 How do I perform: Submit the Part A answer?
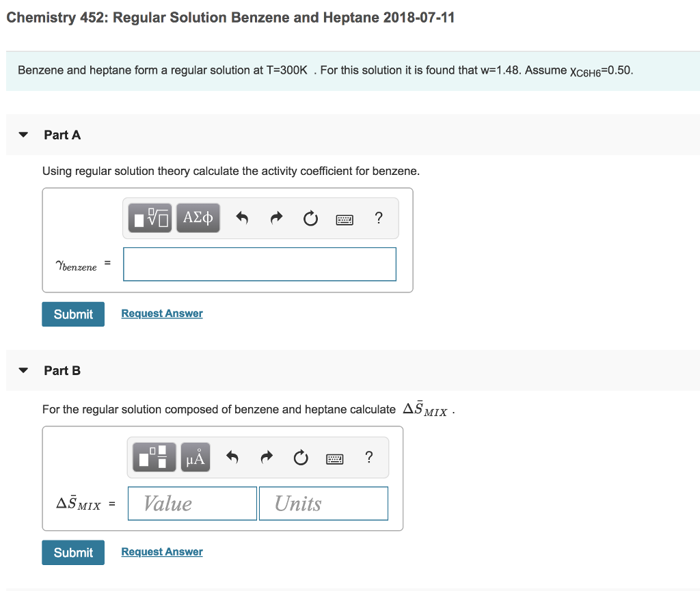72,313
